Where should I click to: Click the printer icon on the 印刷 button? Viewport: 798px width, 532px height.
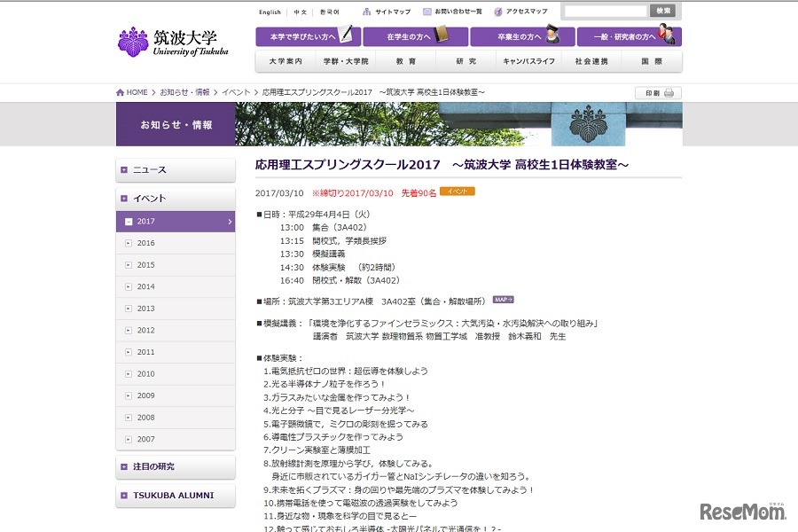(x=668, y=92)
